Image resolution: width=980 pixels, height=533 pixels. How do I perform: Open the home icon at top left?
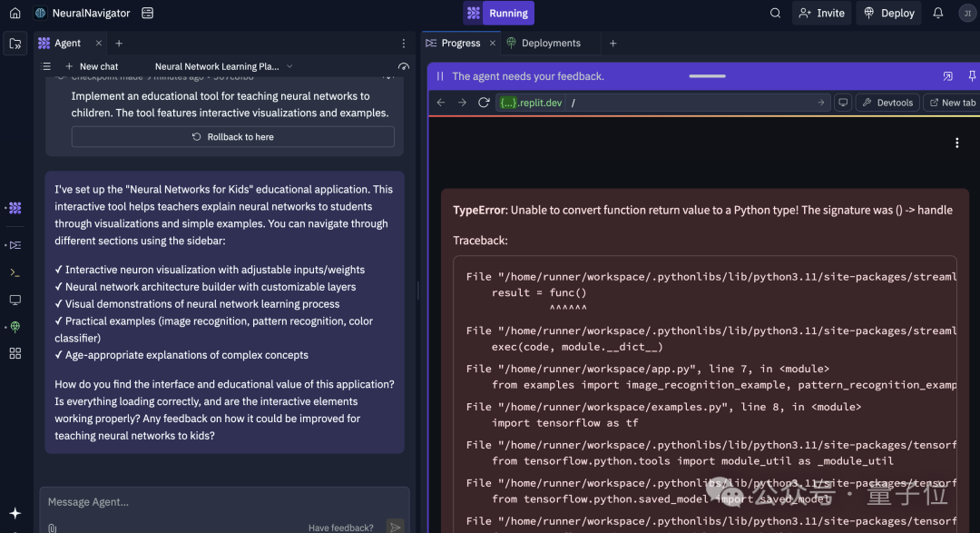15,13
